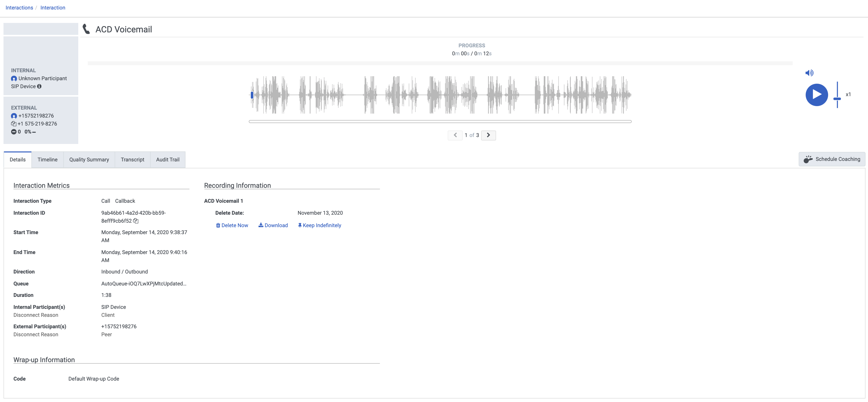Click the waveform thumbnail page indicator

pyautogui.click(x=471, y=135)
